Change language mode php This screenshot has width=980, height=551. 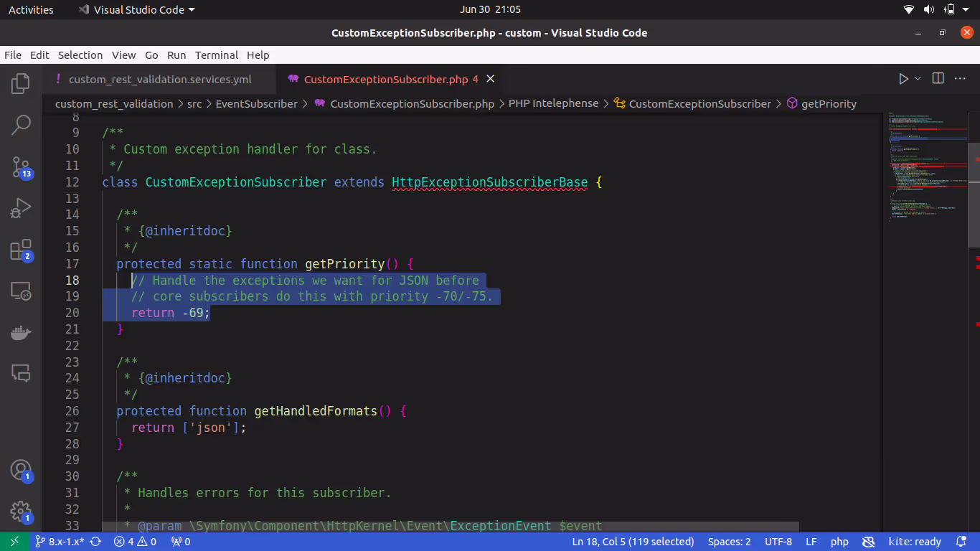pyautogui.click(x=839, y=542)
